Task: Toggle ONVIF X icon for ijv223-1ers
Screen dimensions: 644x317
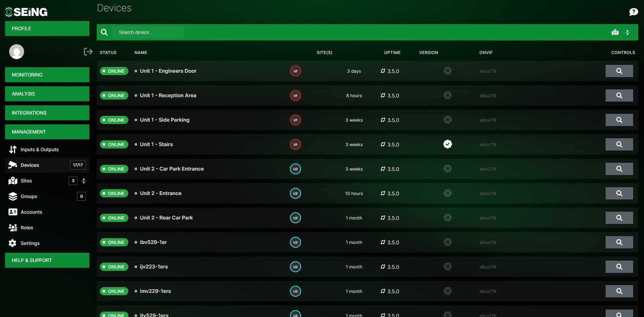Action: (x=447, y=267)
